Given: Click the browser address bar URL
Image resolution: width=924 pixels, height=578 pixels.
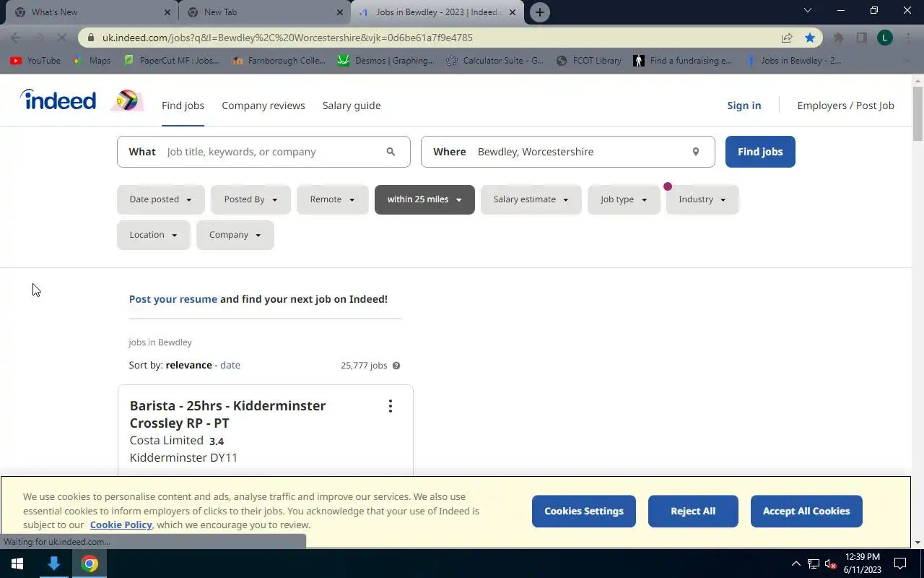Looking at the screenshot, I should 287,38.
